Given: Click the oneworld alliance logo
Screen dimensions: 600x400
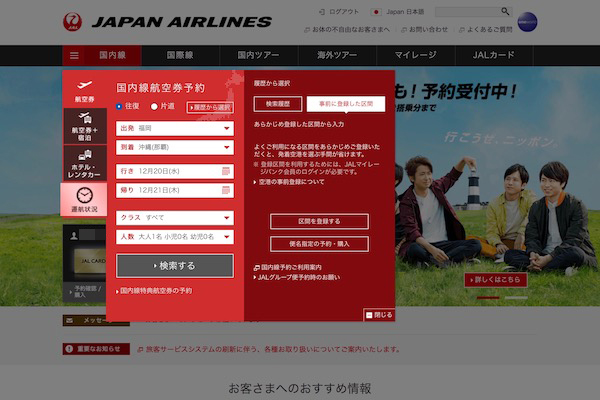Looking at the screenshot, I should click(527, 22).
